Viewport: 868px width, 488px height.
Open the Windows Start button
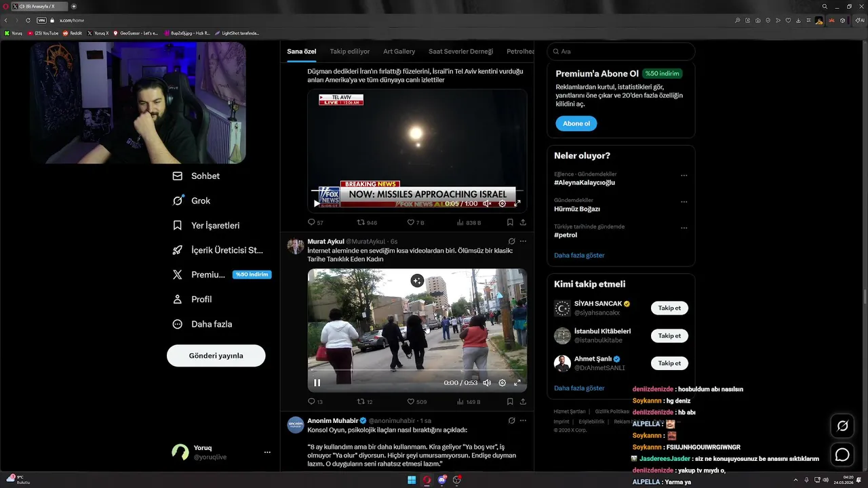coord(411,480)
